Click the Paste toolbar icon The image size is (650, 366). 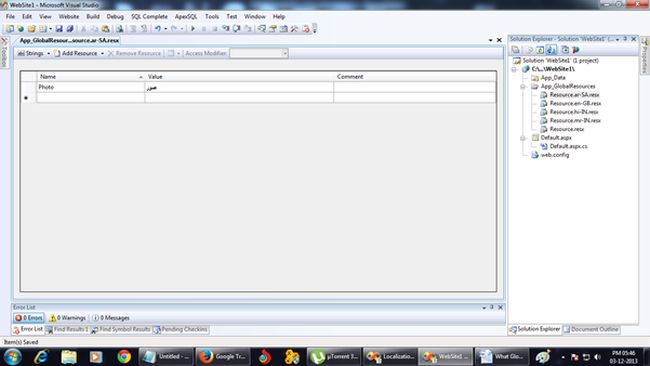pyautogui.click(x=105, y=29)
